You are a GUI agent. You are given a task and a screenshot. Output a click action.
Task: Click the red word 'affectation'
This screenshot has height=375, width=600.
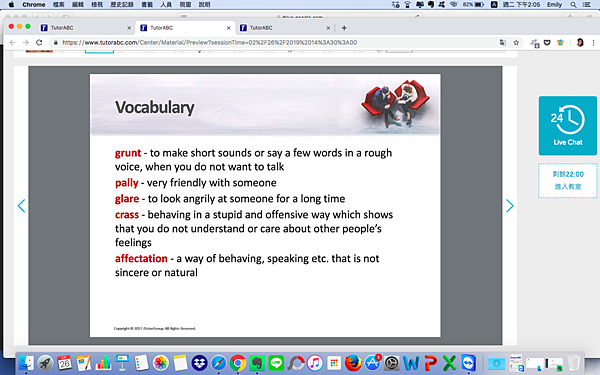[x=141, y=259]
